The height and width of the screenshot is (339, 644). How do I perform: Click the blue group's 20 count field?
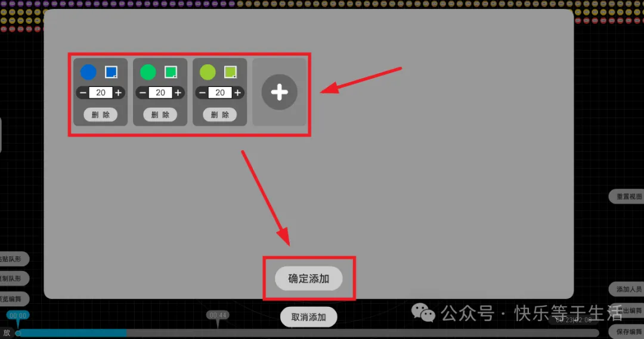[x=101, y=93]
